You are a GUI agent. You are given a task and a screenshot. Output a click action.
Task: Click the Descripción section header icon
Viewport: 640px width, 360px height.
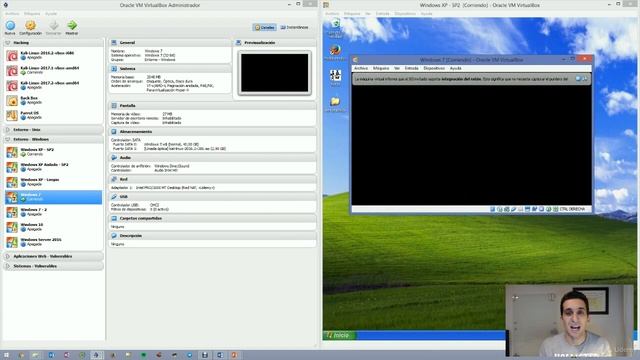pos(114,236)
